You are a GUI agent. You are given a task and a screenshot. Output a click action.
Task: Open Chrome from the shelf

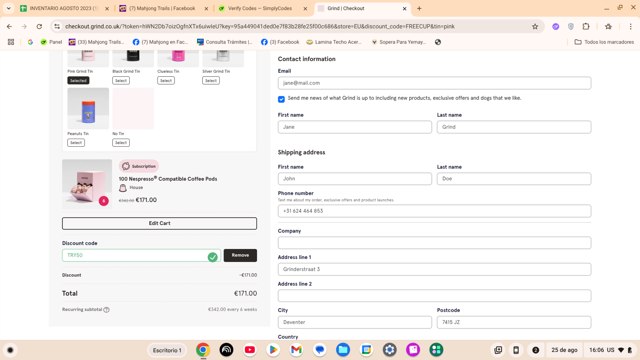click(x=203, y=350)
